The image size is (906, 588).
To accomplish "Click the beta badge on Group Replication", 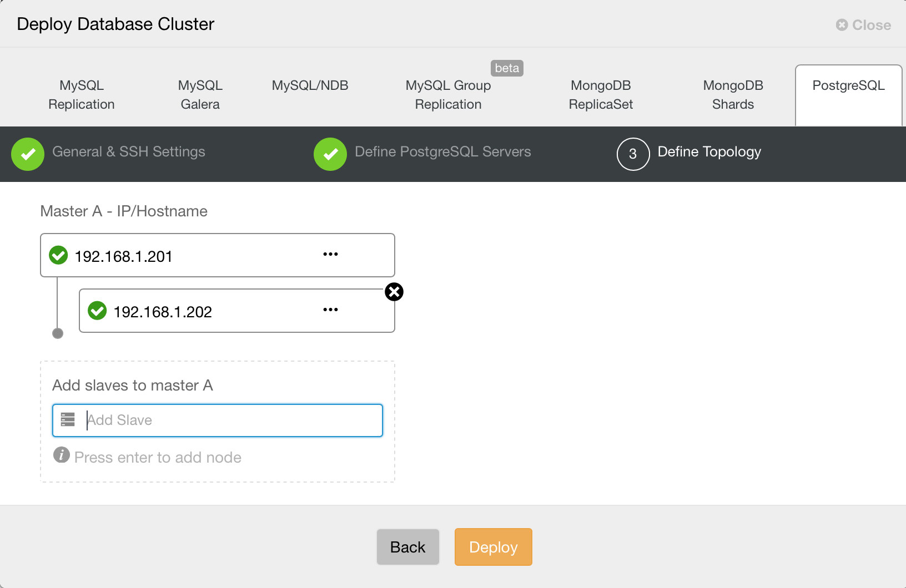I will [x=507, y=68].
